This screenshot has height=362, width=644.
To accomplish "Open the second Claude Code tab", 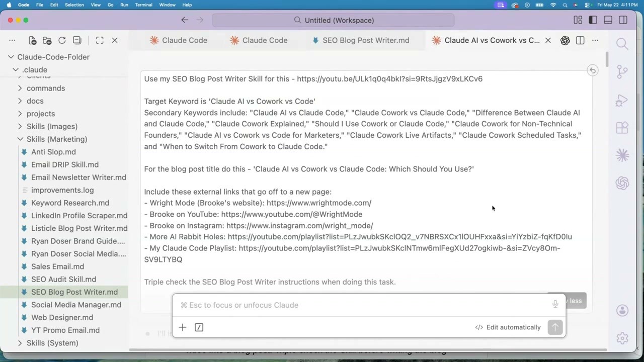I will click(x=259, y=40).
